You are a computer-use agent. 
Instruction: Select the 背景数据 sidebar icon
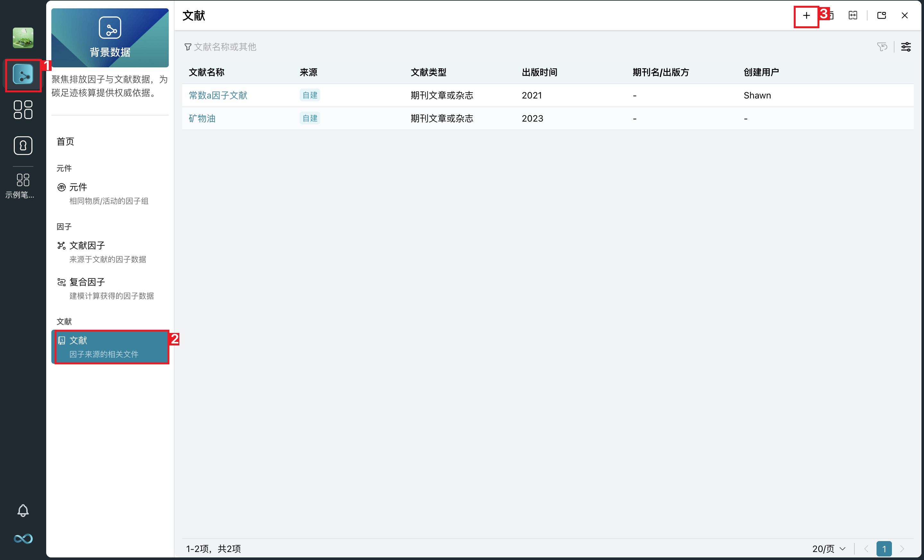(23, 75)
